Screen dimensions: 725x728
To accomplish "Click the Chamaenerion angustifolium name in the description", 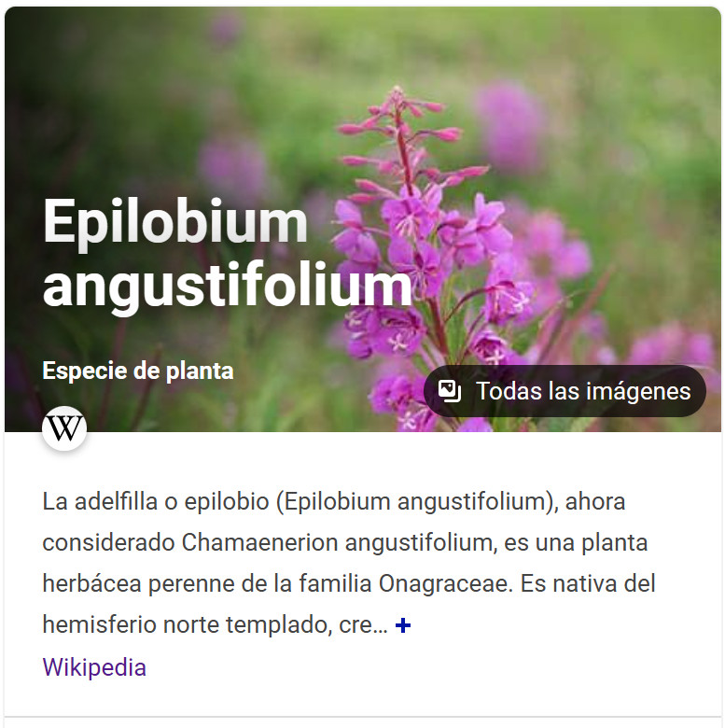I will point(337,542).
